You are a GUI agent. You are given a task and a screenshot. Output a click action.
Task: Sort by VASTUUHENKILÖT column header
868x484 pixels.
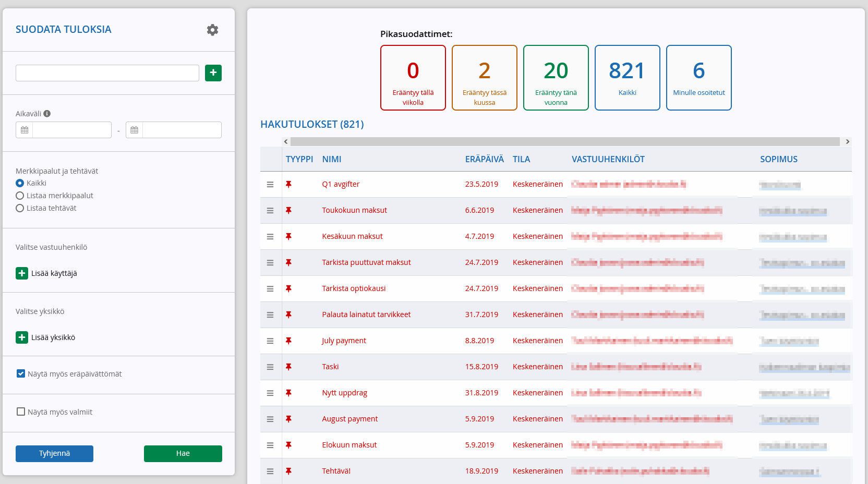point(608,159)
